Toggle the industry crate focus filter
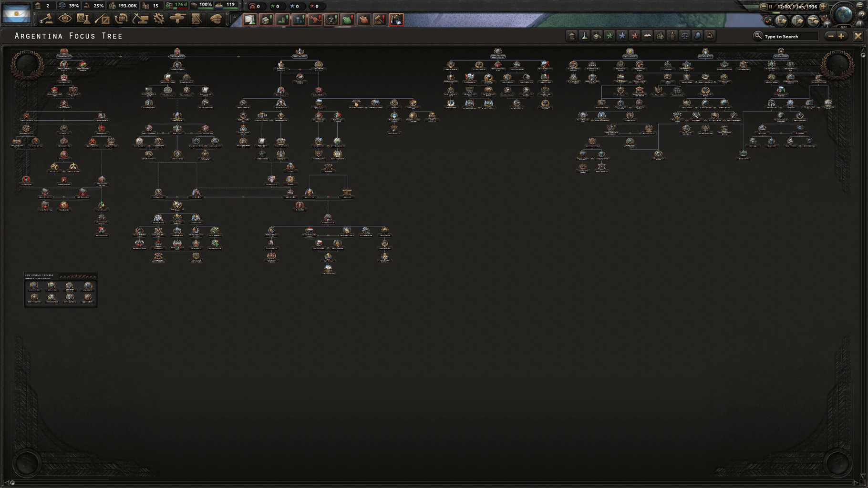The width and height of the screenshot is (868, 488). point(597,36)
